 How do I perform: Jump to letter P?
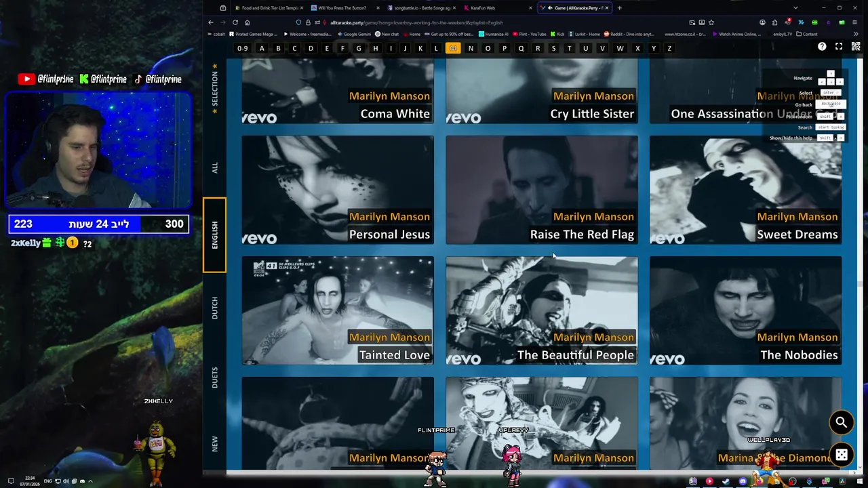click(505, 48)
